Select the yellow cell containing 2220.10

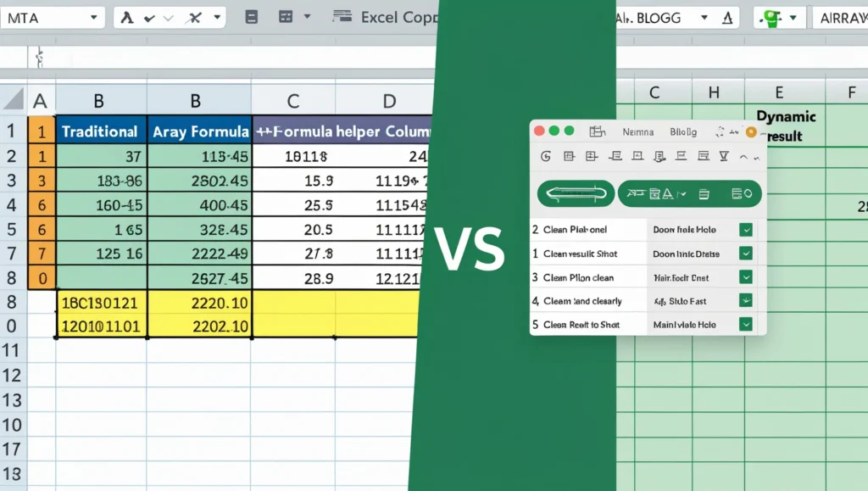coord(200,303)
